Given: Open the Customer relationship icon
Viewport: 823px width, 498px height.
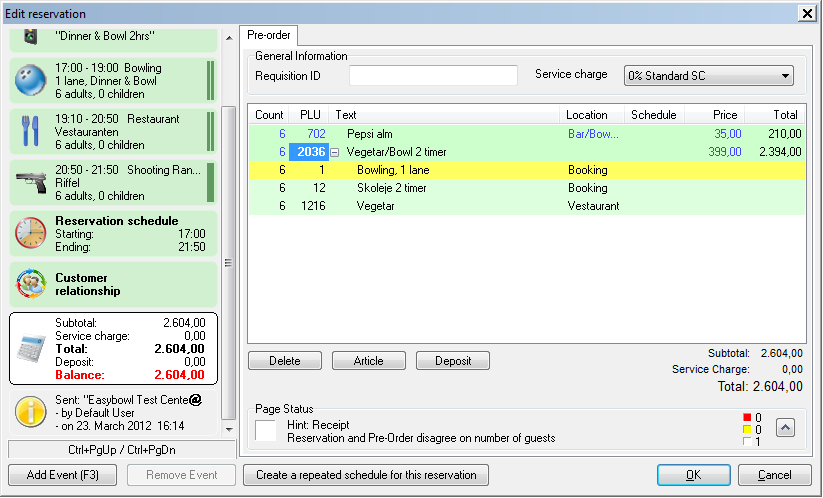Looking at the screenshot, I should [x=31, y=284].
